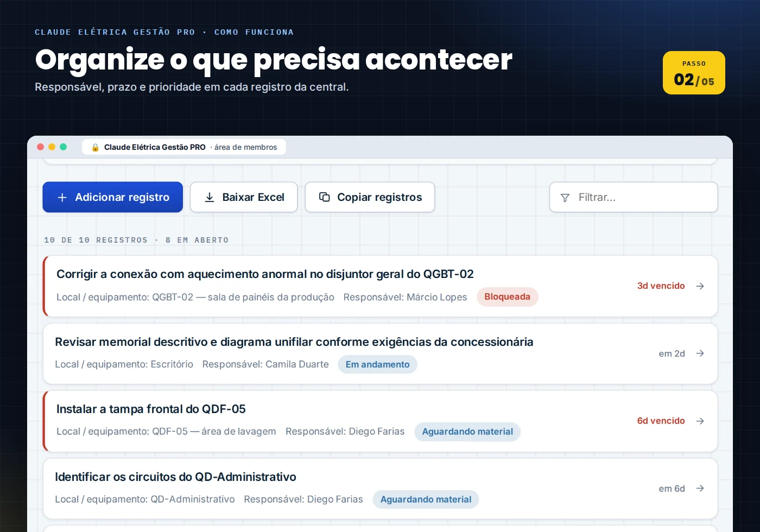Click 'QGBT-02 — sala de painéis da produção' text
This screenshot has height=532, width=760.
click(x=243, y=297)
